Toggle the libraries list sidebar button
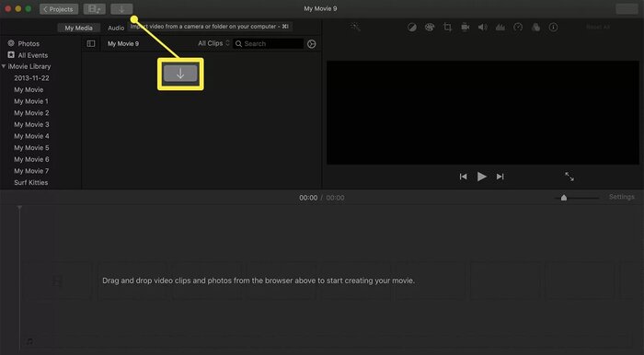The image size is (644, 355). 91,43
